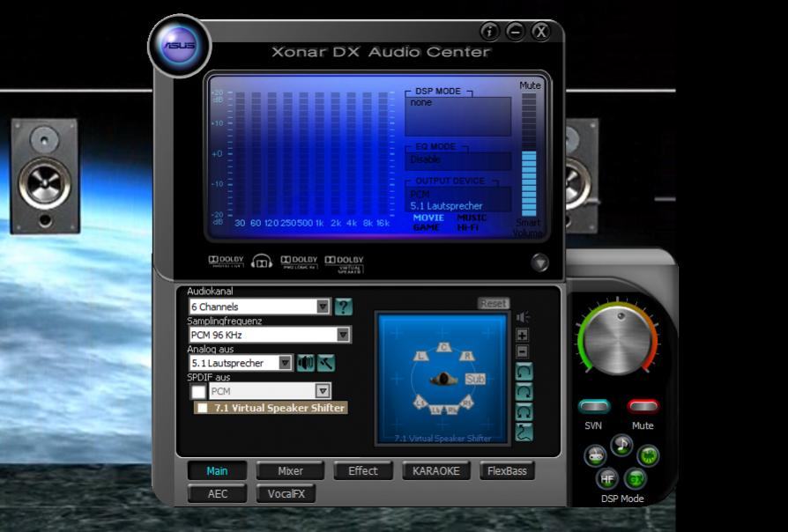Enable 7.1 Virtual Speaker Shifter checkbox

coord(203,408)
